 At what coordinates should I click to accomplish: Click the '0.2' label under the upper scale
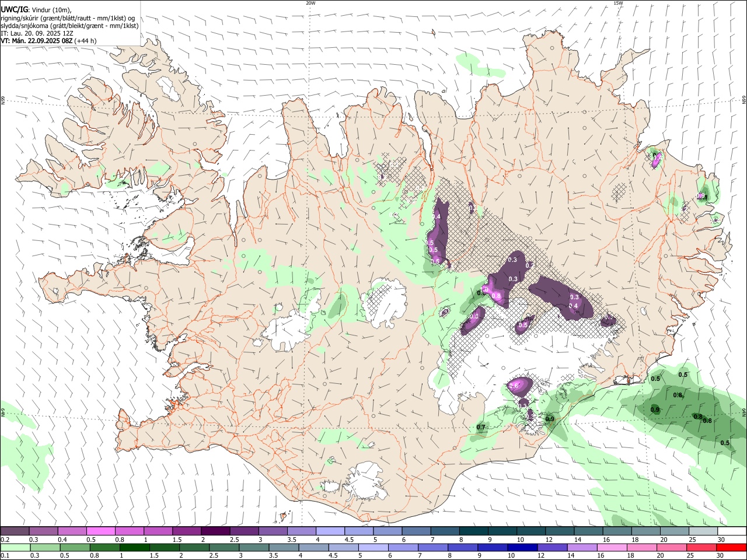coord(5,540)
